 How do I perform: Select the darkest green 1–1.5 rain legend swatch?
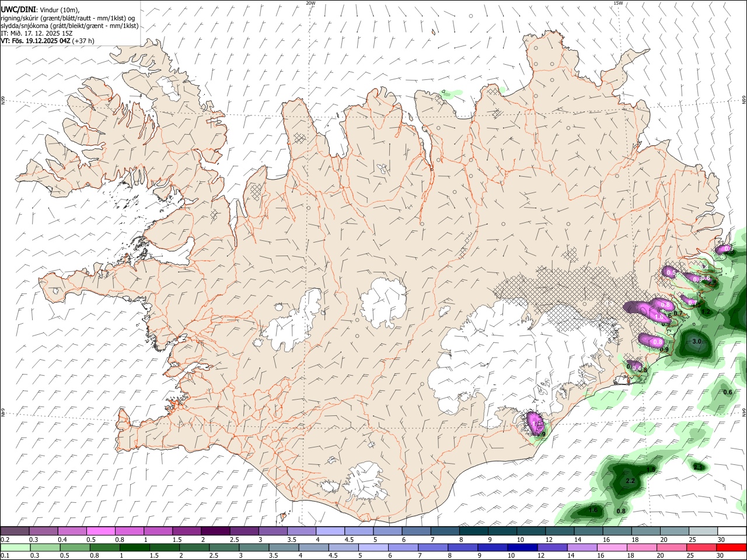tap(135, 547)
